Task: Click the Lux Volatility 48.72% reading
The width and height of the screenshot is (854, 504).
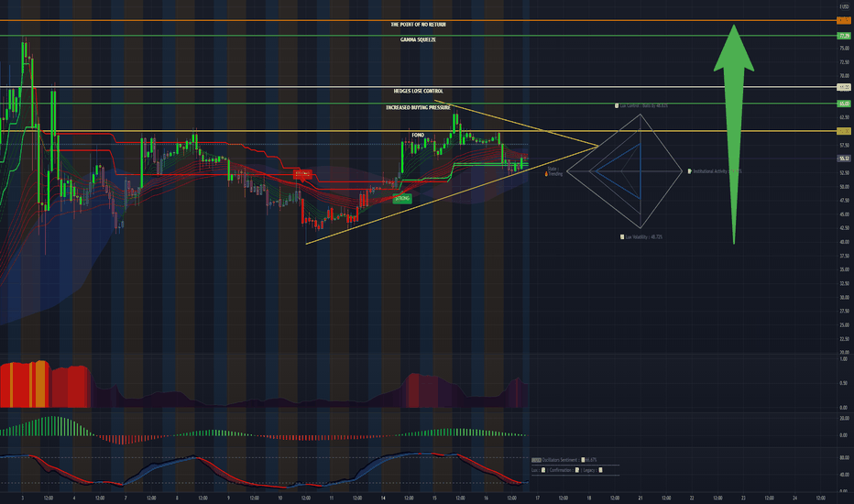Action: [x=644, y=237]
